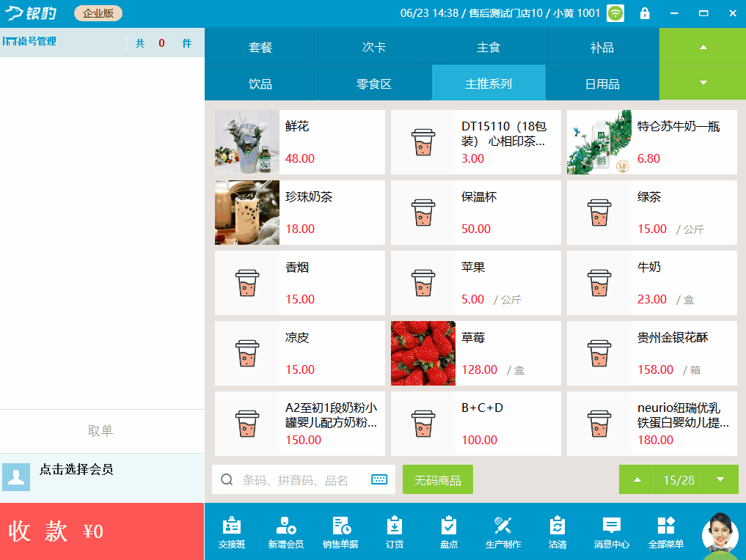Select the 草莓 strawberry product thumbnail
The height and width of the screenshot is (560, 746).
423,353
